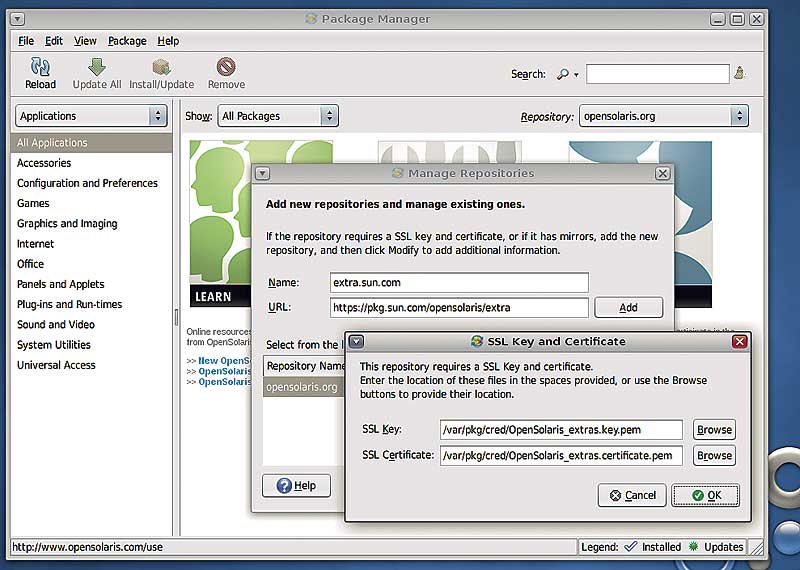800x570 pixels.
Task: Click the SSL Certificate path field
Action: 561,455
